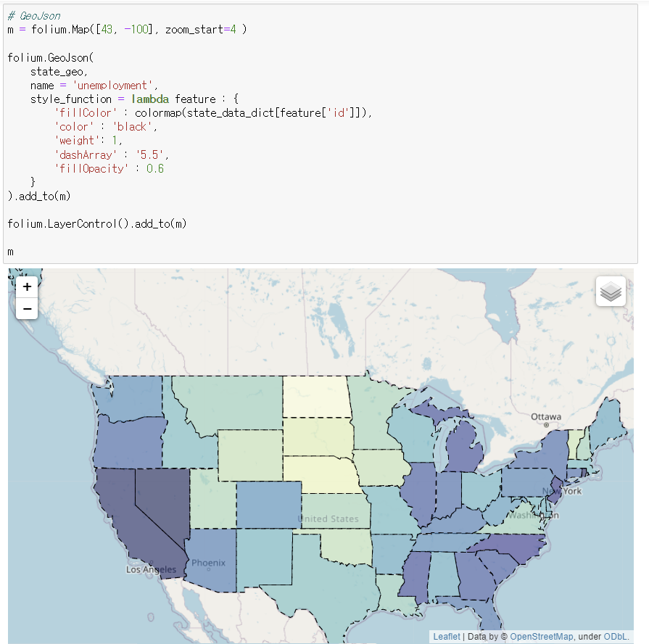
Task: Click the Phoenix city label
Action: 208,563
